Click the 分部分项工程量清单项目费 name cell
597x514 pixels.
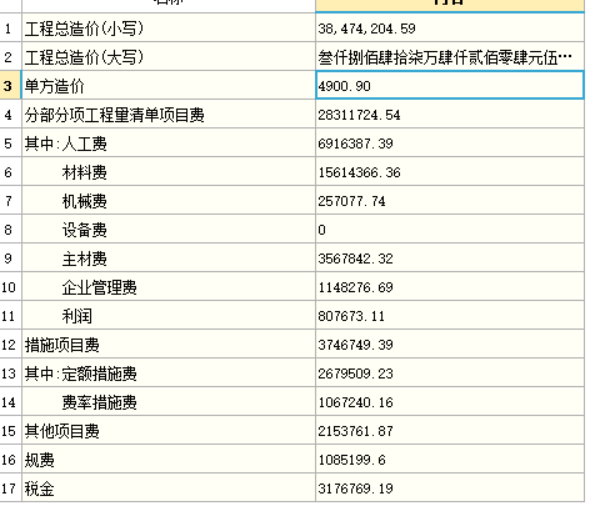[169, 114]
